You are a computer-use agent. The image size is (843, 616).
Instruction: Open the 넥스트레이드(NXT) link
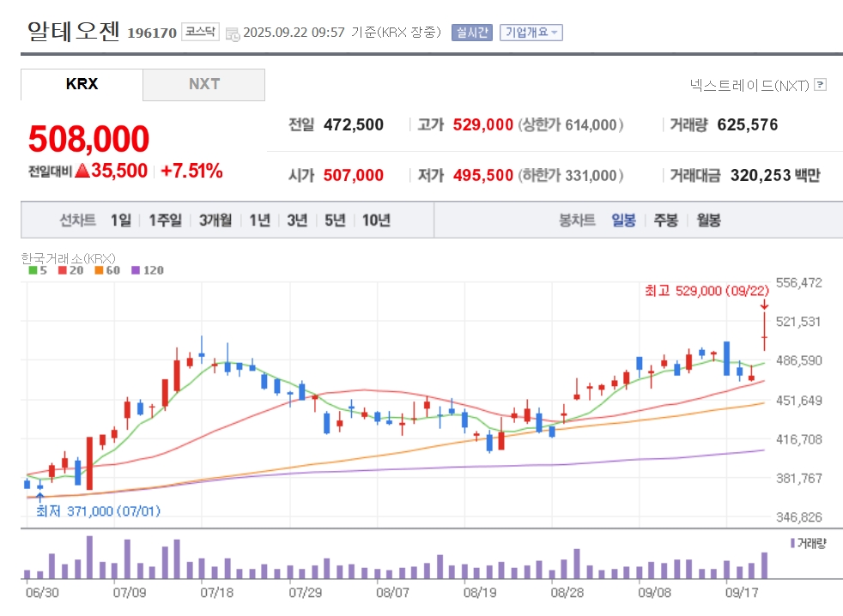coord(749,85)
